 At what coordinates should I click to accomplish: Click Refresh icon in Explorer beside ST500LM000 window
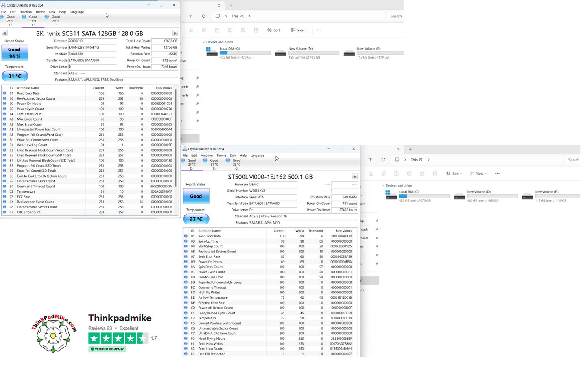click(x=383, y=160)
